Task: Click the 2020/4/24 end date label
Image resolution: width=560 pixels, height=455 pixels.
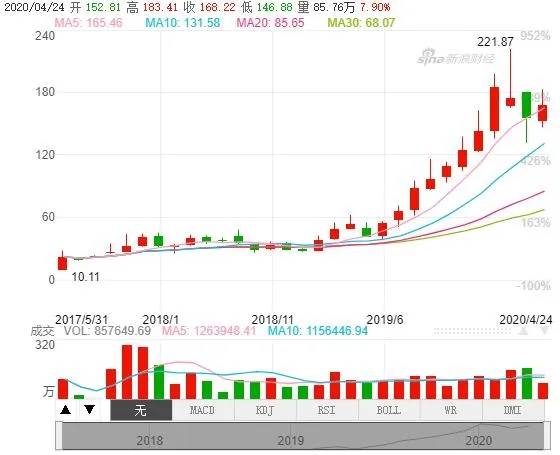Action: click(526, 319)
